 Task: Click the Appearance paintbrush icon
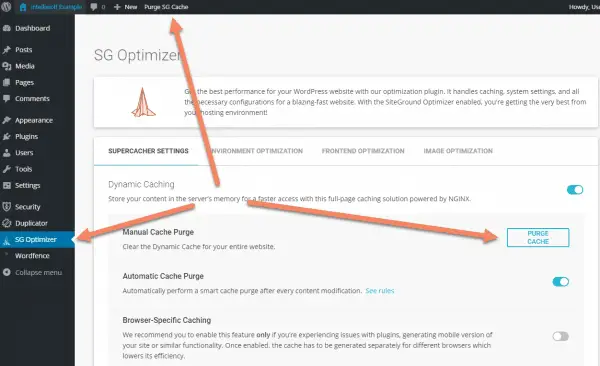(7, 120)
